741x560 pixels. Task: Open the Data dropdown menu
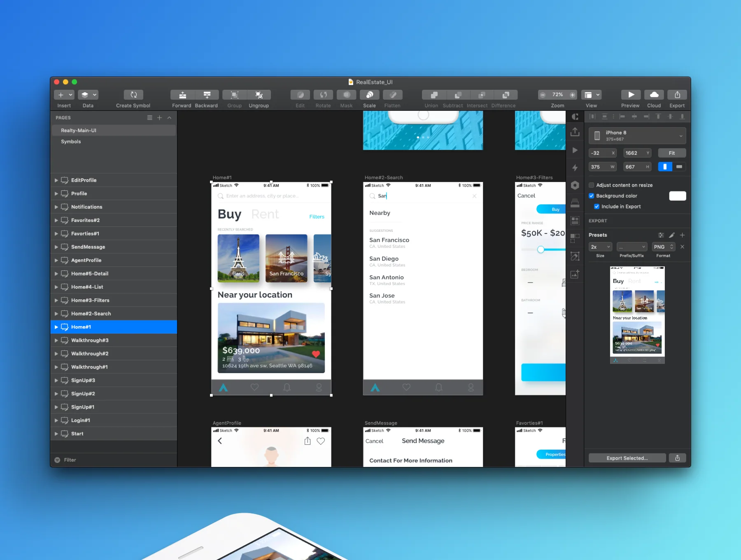pyautogui.click(x=88, y=95)
